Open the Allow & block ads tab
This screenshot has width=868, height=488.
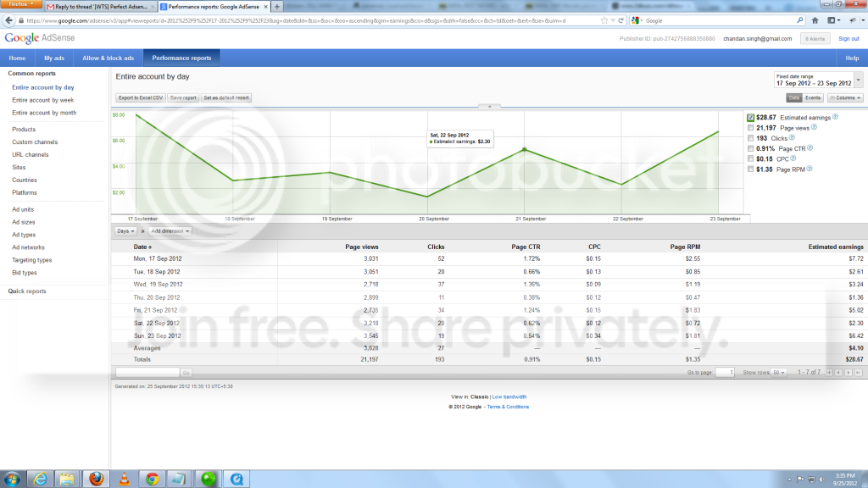pos(108,58)
